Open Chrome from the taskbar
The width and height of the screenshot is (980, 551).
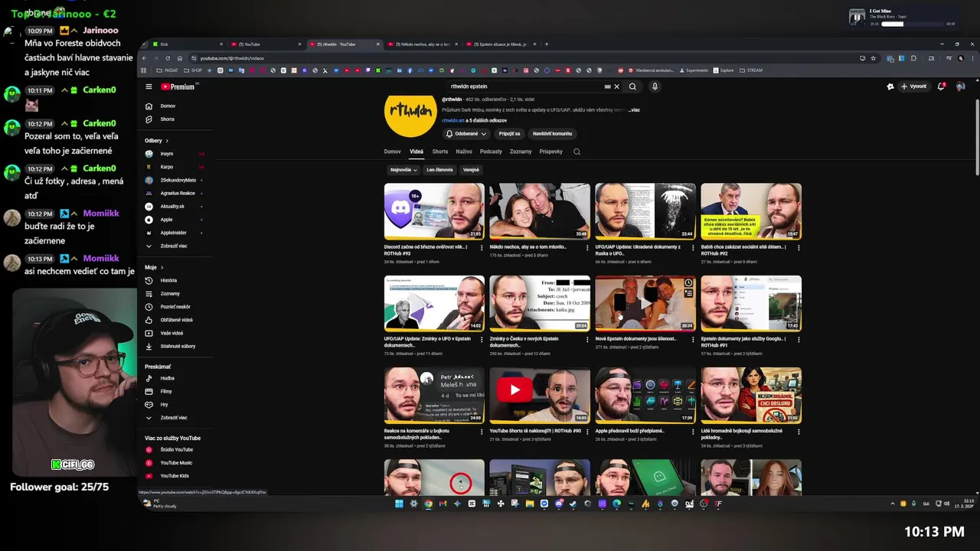pos(428,504)
